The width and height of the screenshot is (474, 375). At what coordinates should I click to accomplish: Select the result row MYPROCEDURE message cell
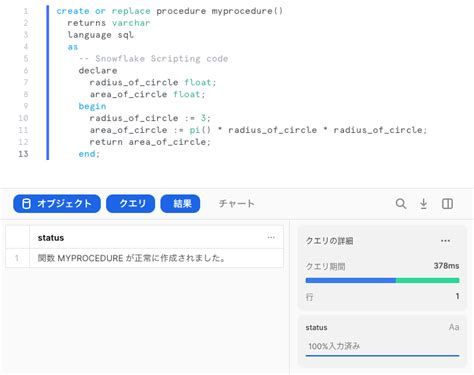click(156, 258)
